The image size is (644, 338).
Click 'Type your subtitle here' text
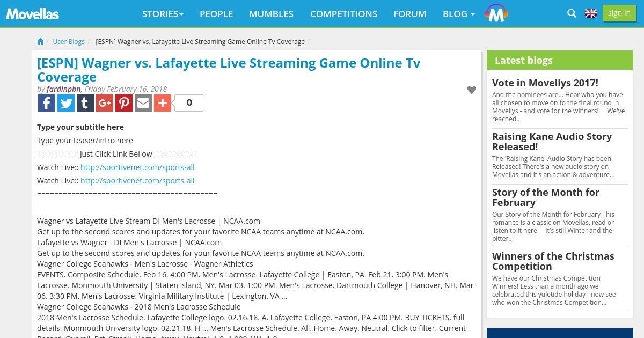80,127
